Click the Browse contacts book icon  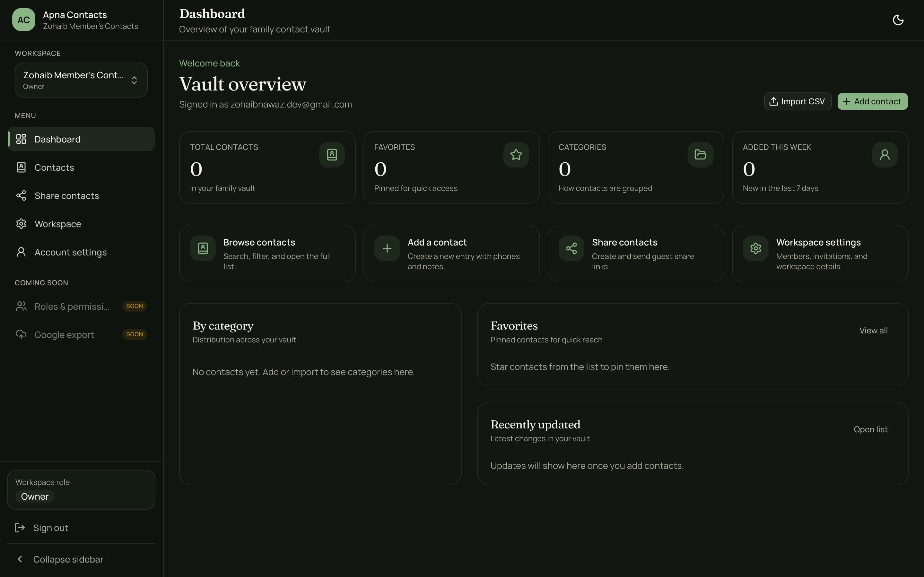203,248
